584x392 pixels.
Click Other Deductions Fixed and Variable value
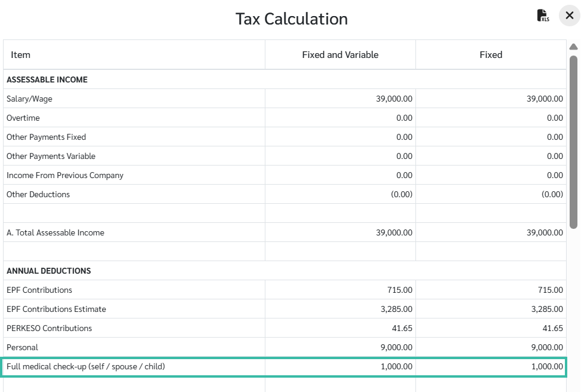point(402,194)
